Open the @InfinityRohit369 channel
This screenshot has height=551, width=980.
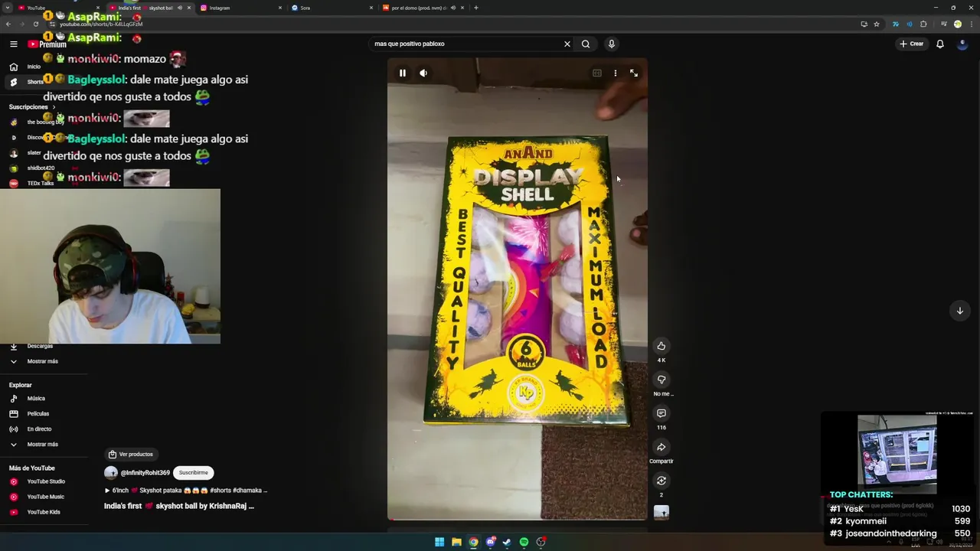tap(145, 473)
